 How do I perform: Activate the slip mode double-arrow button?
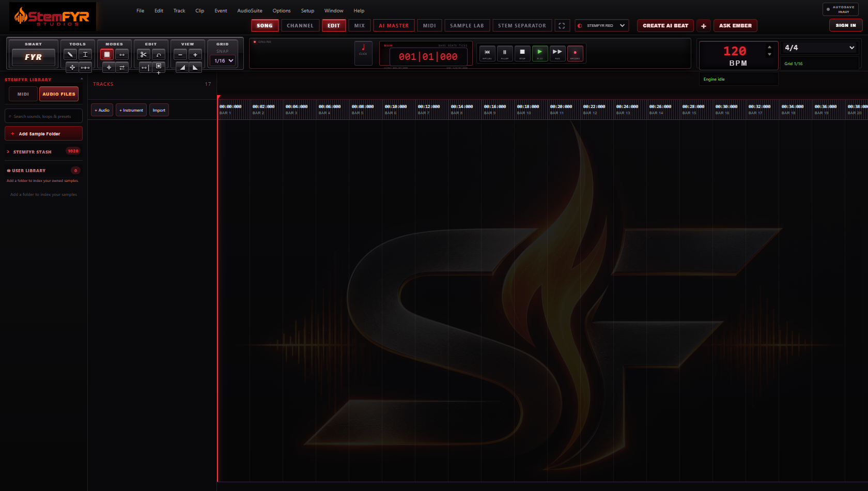pos(122,54)
